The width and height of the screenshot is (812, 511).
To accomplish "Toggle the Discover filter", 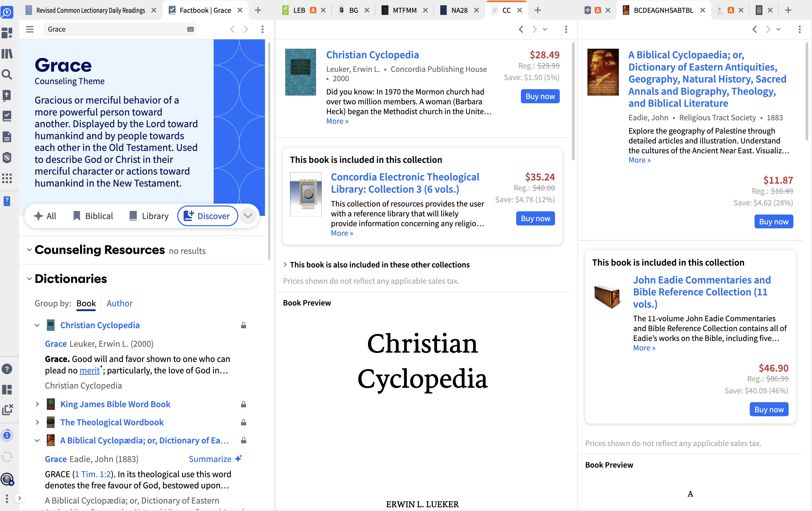I will coord(207,216).
